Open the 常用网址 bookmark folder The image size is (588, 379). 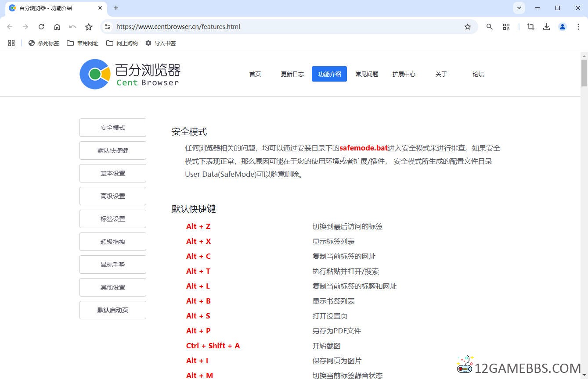point(83,43)
